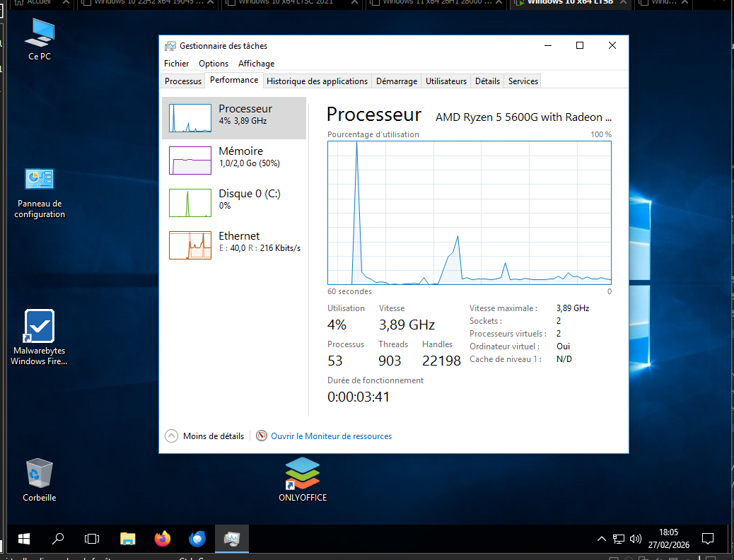Click the taskbar search magnifier icon
The image size is (734, 560).
58,539
